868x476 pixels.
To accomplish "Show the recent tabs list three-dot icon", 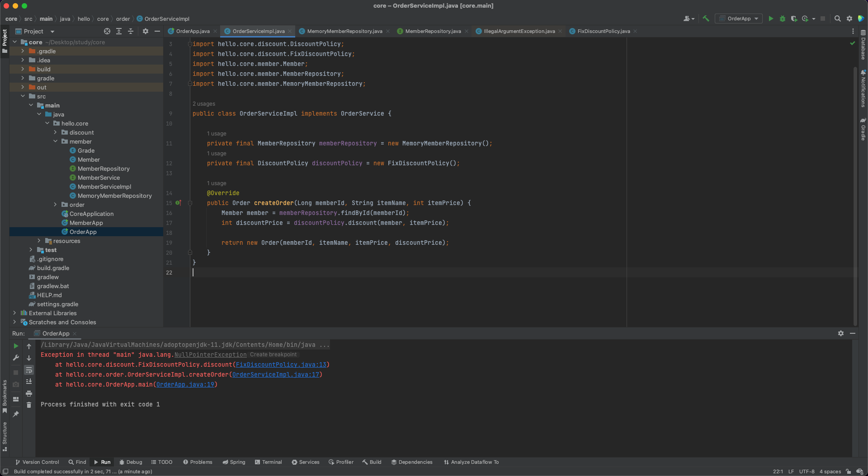I will point(853,31).
